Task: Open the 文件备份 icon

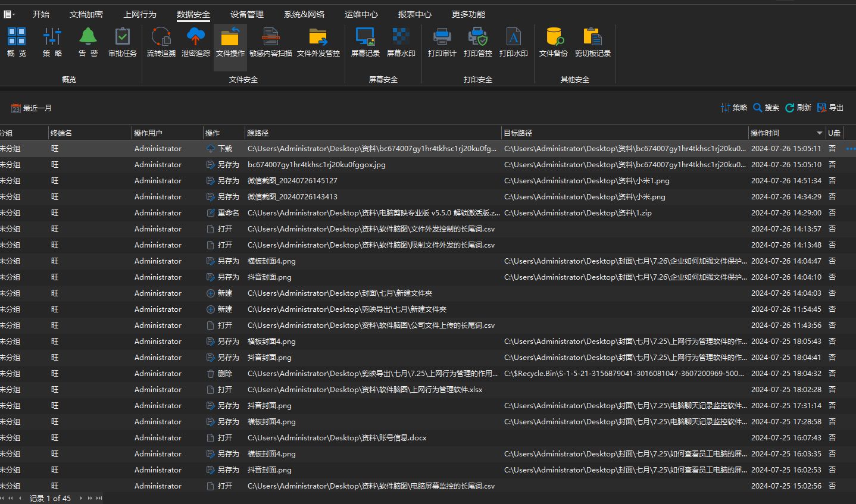Action: [x=554, y=42]
